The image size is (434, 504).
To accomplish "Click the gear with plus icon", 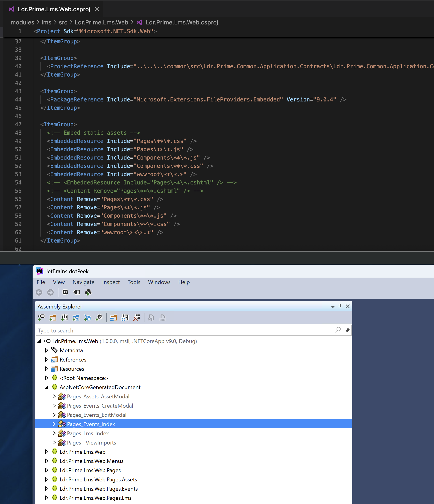I will coord(99,317).
